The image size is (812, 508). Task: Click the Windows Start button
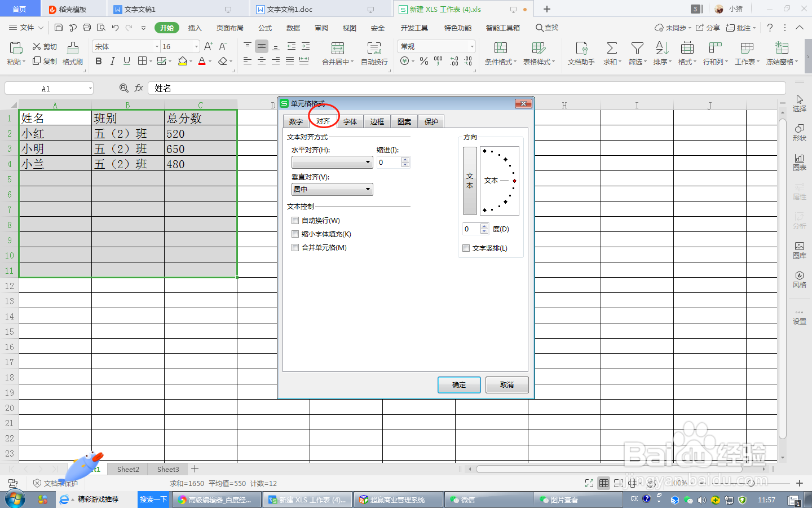(15, 500)
